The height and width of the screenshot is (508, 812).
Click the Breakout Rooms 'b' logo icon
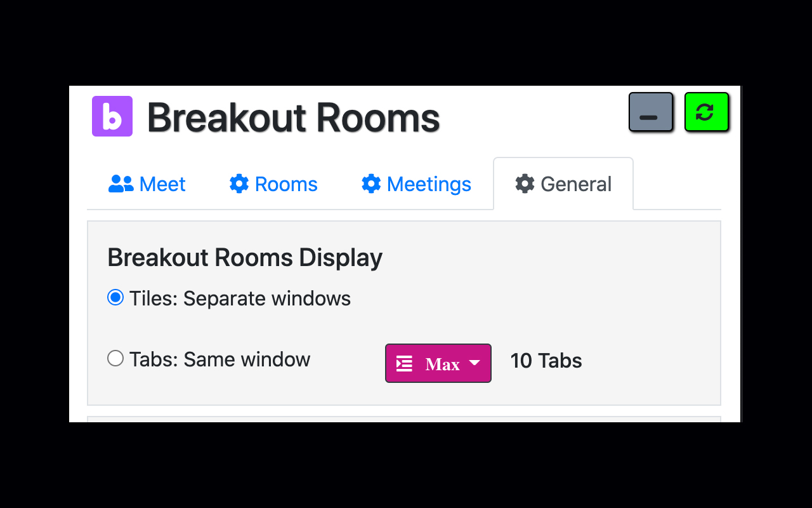coord(112,116)
